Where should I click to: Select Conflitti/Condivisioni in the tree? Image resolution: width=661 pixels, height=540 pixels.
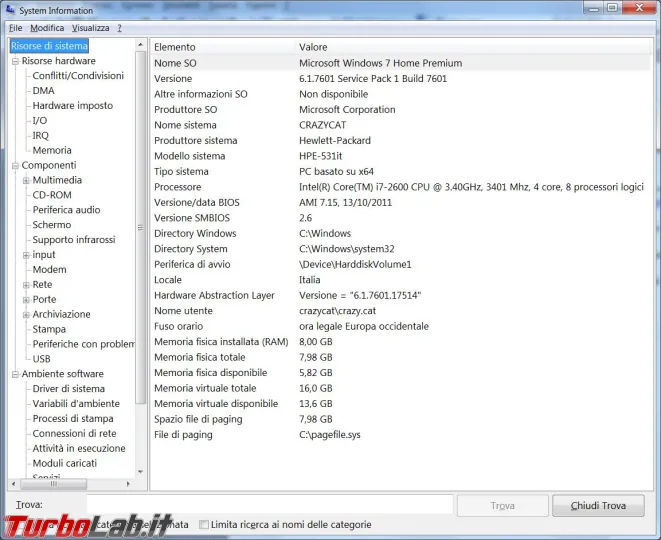(78, 76)
